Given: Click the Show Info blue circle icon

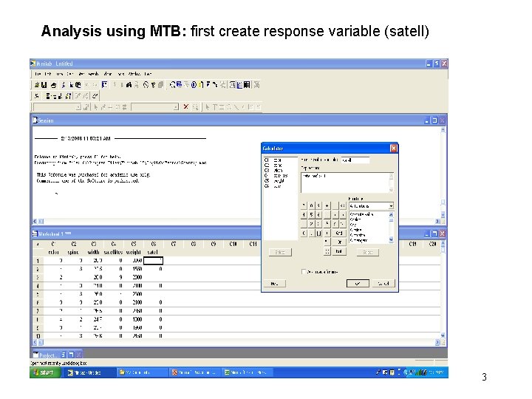Looking at the screenshot, I should point(194,85).
